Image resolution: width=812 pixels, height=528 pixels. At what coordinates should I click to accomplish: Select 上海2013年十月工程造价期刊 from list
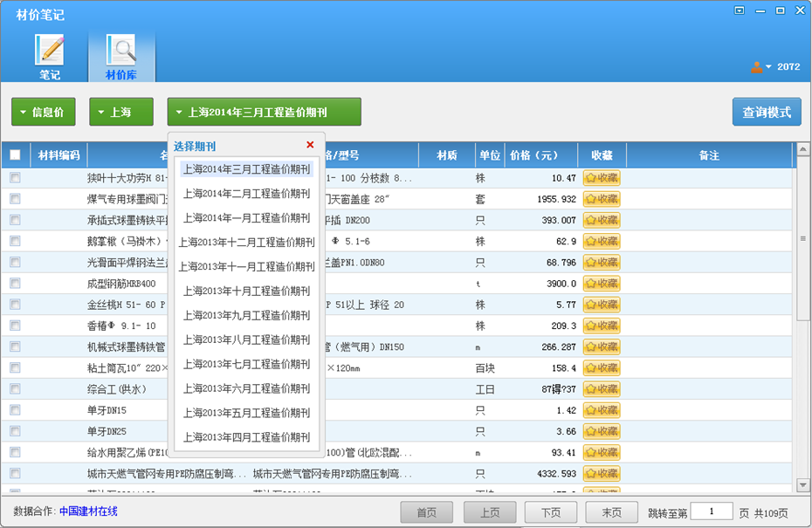pos(246,291)
